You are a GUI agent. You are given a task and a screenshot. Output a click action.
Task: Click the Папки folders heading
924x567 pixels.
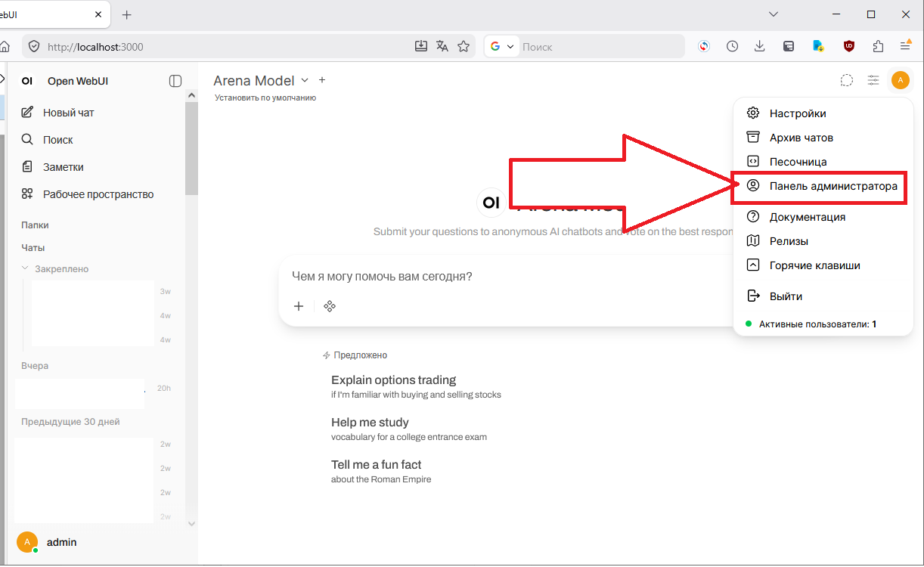click(x=35, y=225)
